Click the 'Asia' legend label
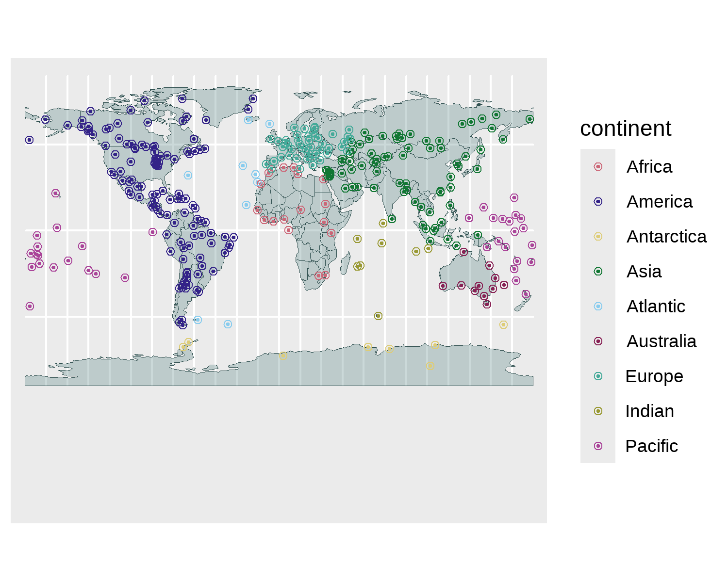Image resolution: width=728 pixels, height=582 pixels. [x=644, y=272]
